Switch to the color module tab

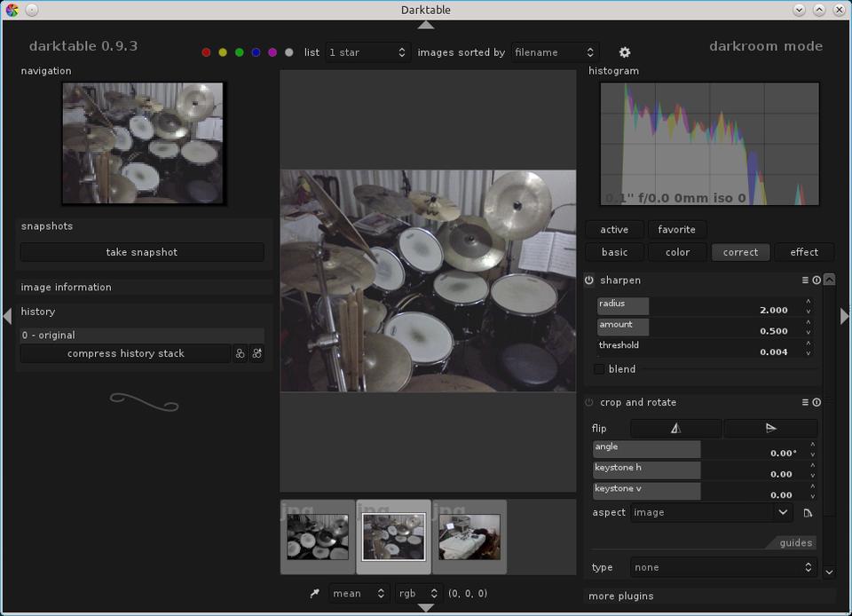tap(677, 252)
